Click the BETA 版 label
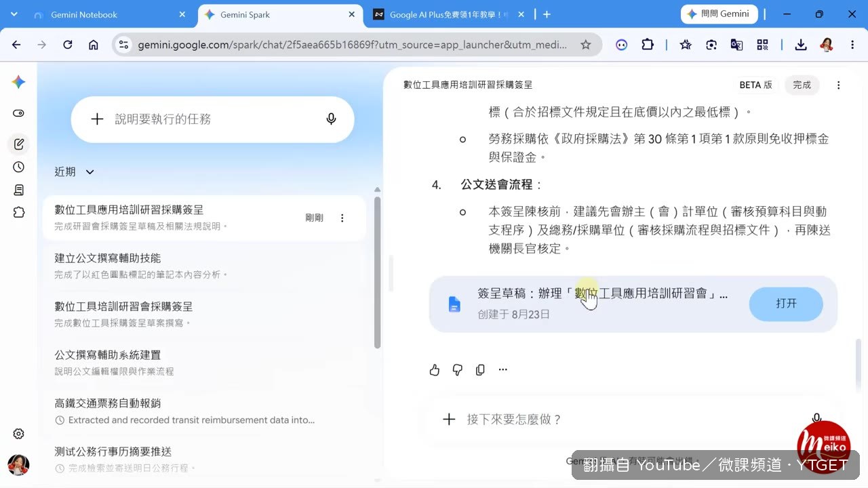Screen dimensions: 868x488 tap(755, 85)
